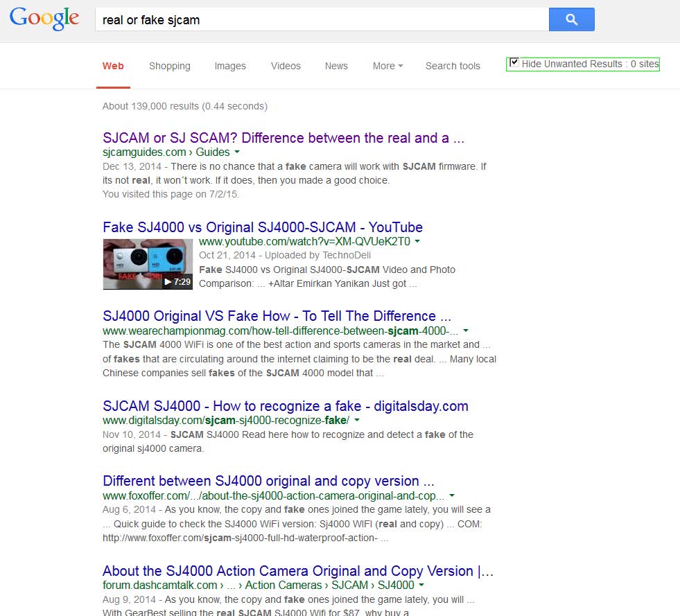Viewport: 680px width, 616px height.
Task: Expand arrow next to sjcamguides.com › Guides
Action: coord(237,152)
